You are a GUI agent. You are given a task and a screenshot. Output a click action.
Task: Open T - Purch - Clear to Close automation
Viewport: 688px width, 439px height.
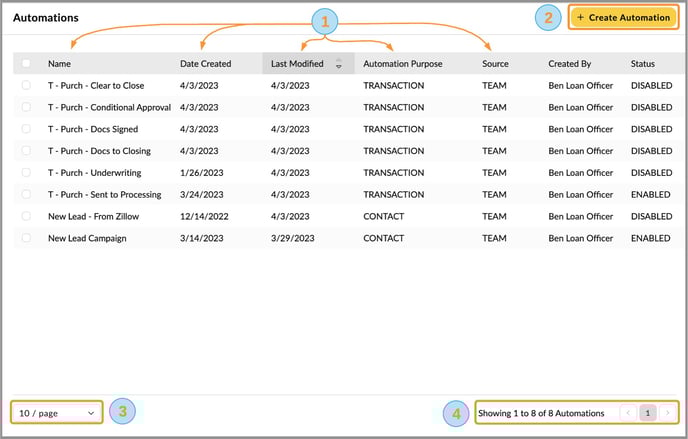(96, 86)
